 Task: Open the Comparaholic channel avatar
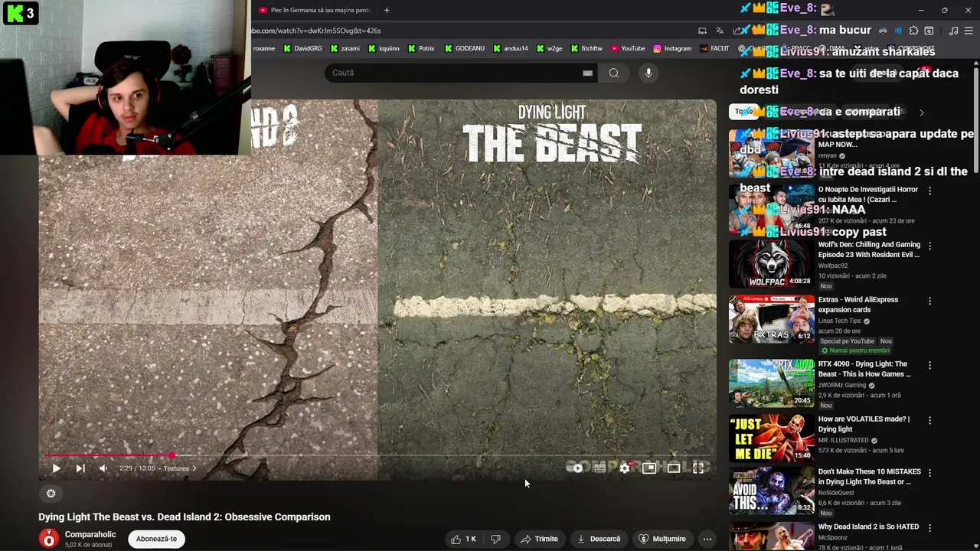point(48,539)
